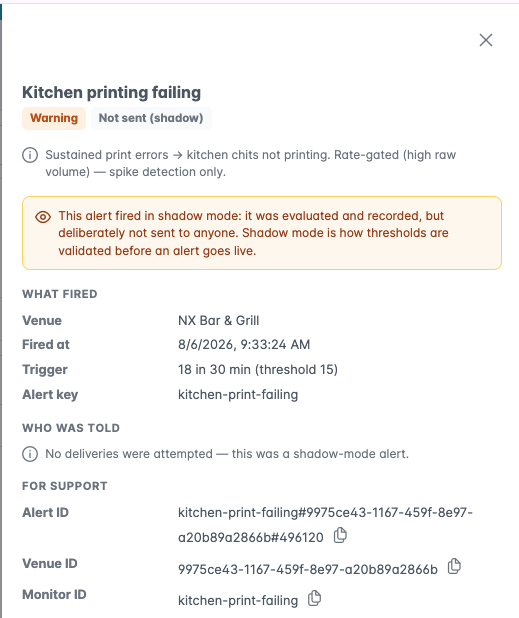The height and width of the screenshot is (618, 519).
Task: Click the Monitor ID kitchen-print-failing text
Action: pos(238,601)
